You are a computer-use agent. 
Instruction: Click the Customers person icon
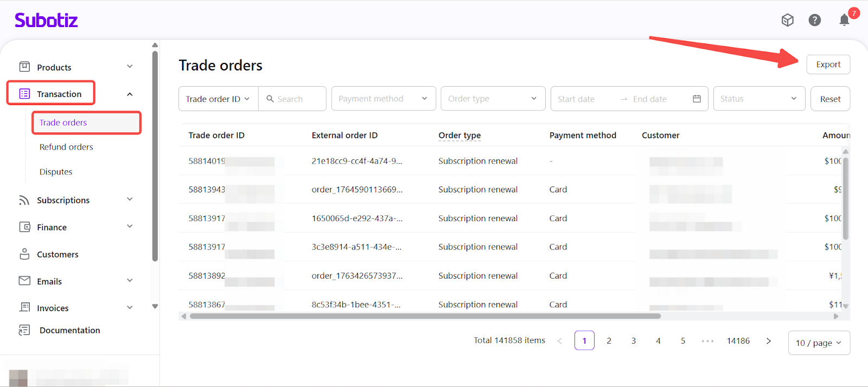pyautogui.click(x=24, y=254)
